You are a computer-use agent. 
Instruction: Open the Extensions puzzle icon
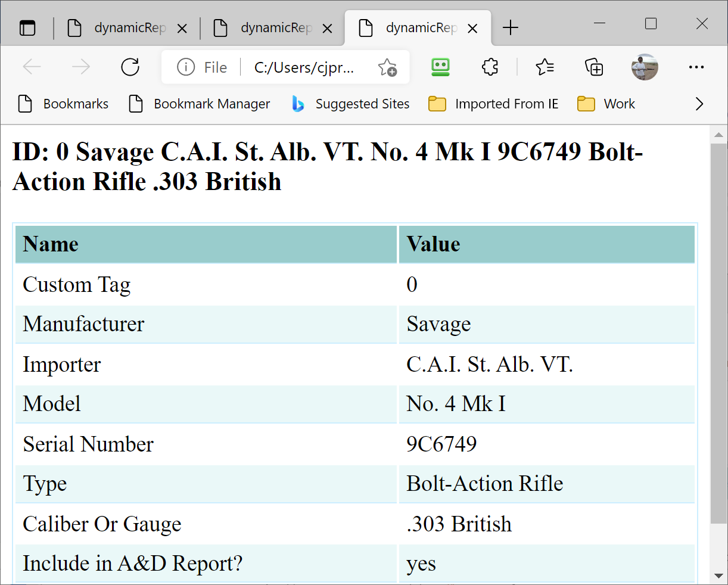pos(490,67)
